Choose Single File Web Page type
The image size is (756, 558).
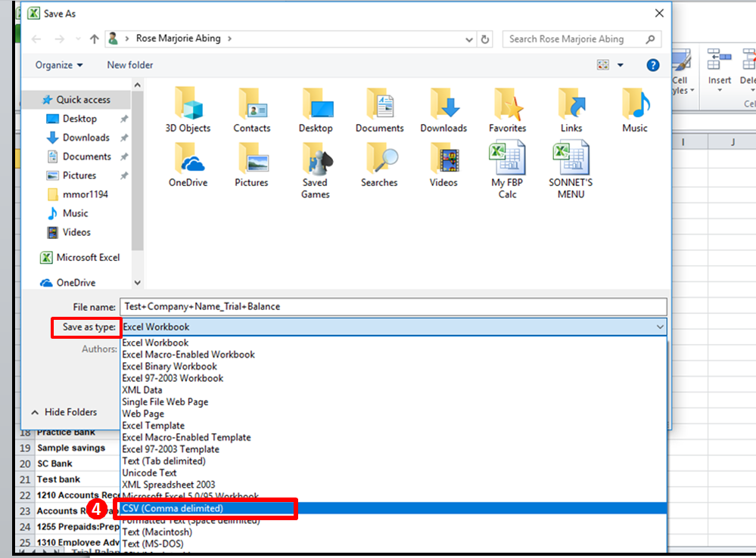pyautogui.click(x=394, y=402)
